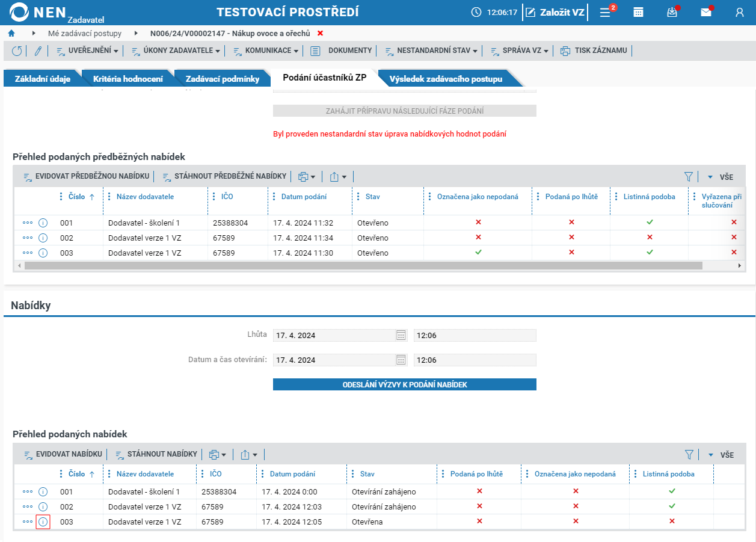Open DOKUMENTY in the toolbar
Screen dimensions: 756x542
click(342, 51)
